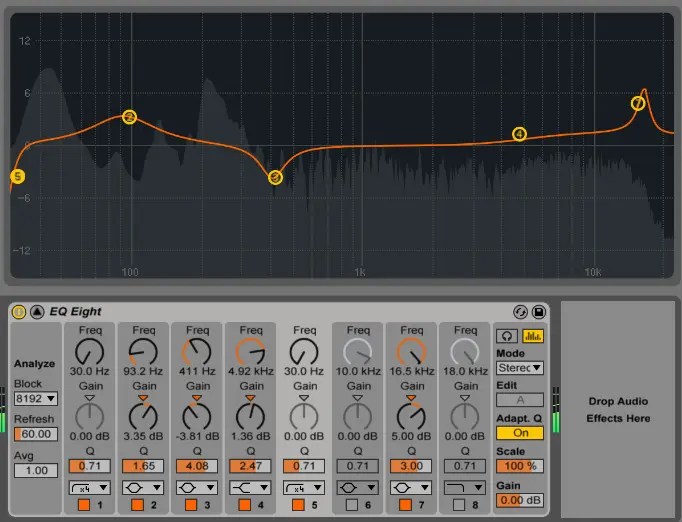Click the EQ Eight title bar text
This screenshot has width=682, height=522.
(75, 311)
